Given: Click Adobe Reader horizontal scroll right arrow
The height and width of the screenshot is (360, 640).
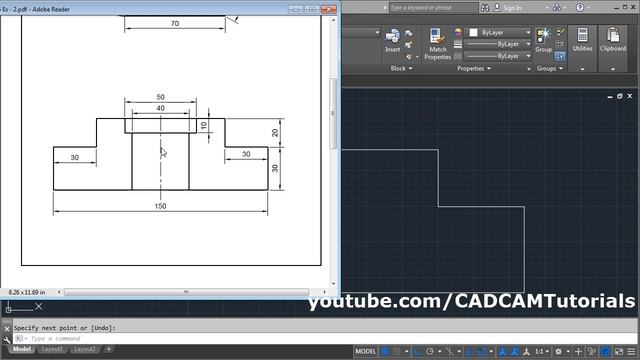Looking at the screenshot, I should click(324, 292).
